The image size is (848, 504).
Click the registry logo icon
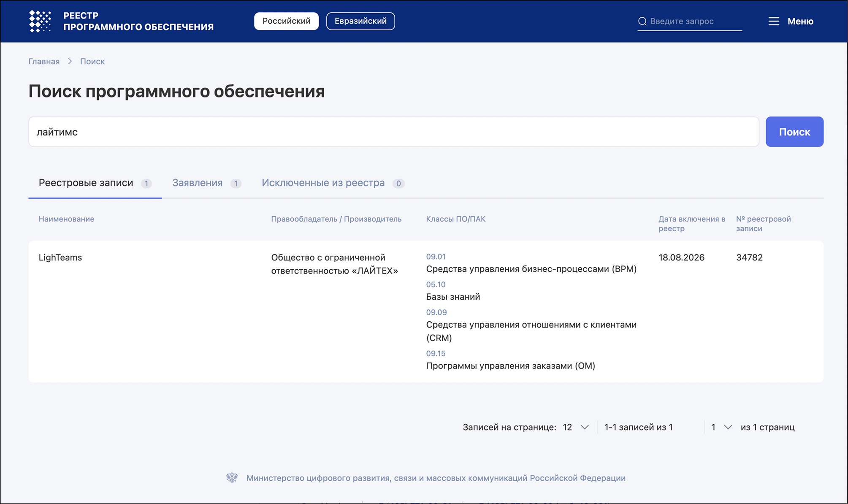[40, 21]
